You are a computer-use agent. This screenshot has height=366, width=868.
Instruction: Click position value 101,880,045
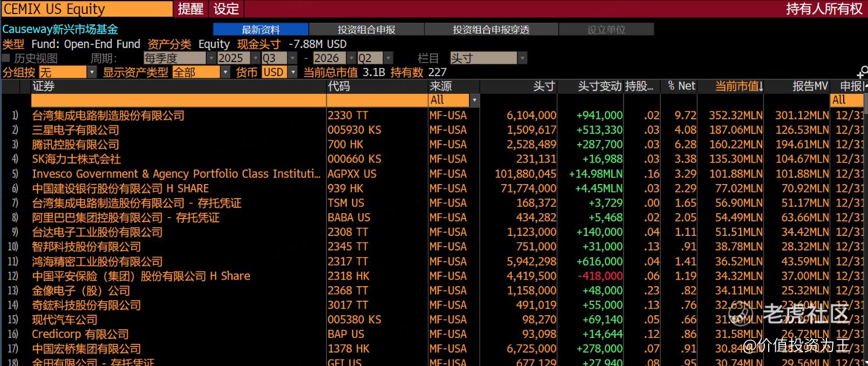(x=526, y=173)
